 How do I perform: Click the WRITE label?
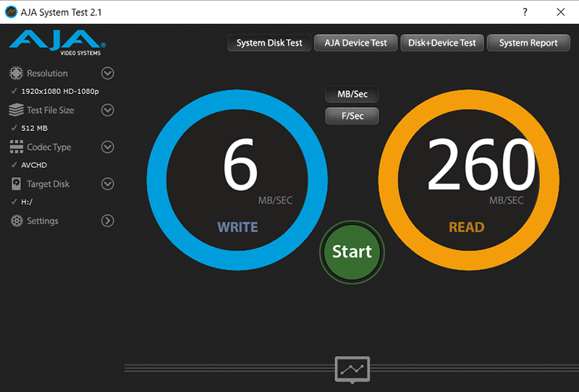(238, 227)
